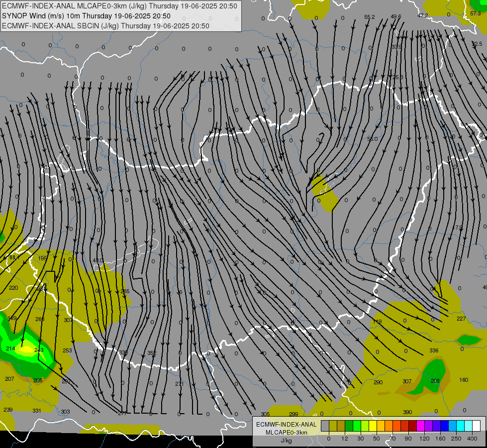The width and height of the screenshot is (487, 448).
Task: Select the purple legend swatch above 120
Action: point(429,426)
